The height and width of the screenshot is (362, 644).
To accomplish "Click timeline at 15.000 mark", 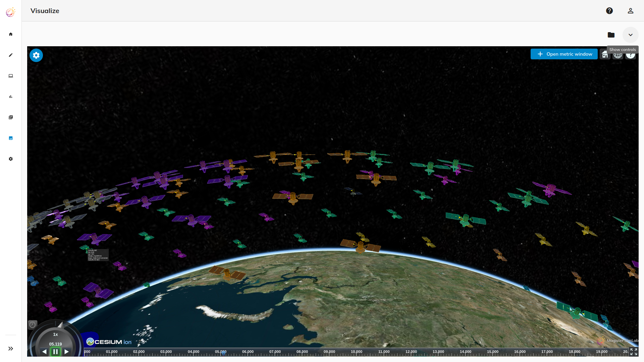I will coord(493,352).
